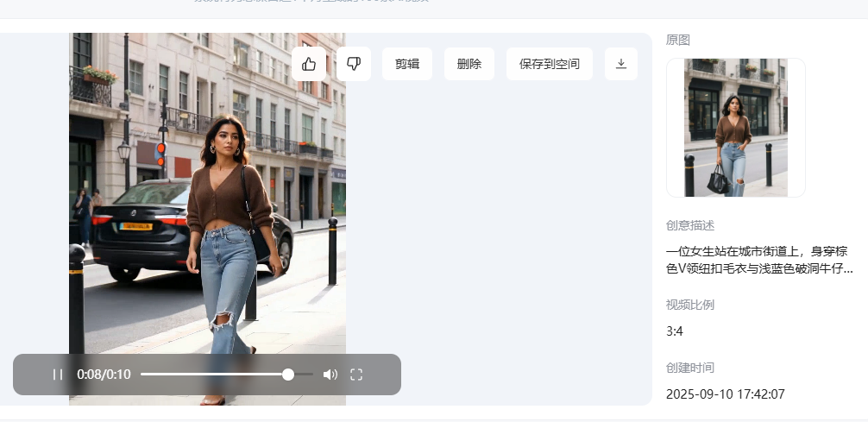This screenshot has width=868, height=422.
Task: Select the creation timestamp 2025-09-10 17:42:07
Action: pyautogui.click(x=725, y=394)
